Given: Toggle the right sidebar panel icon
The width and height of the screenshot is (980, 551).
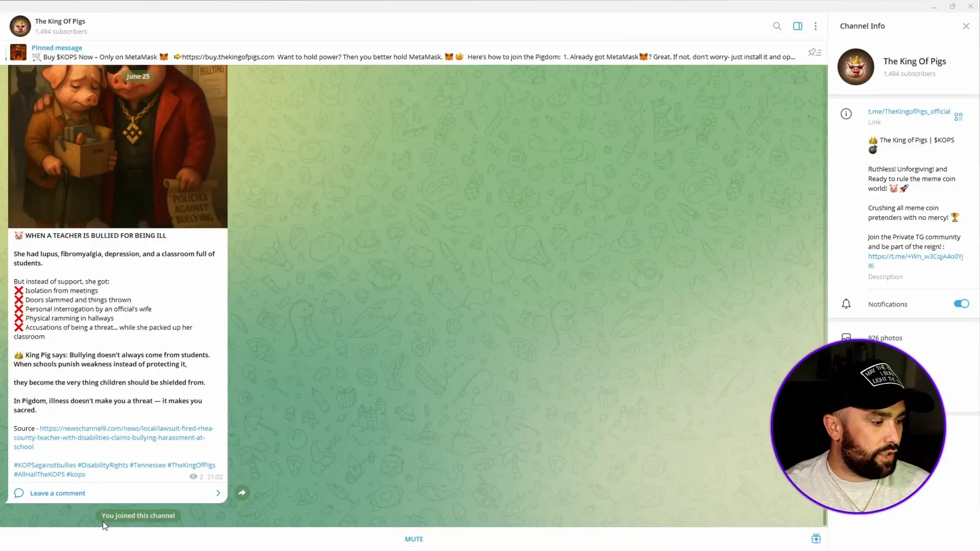Looking at the screenshot, I should click(x=797, y=26).
